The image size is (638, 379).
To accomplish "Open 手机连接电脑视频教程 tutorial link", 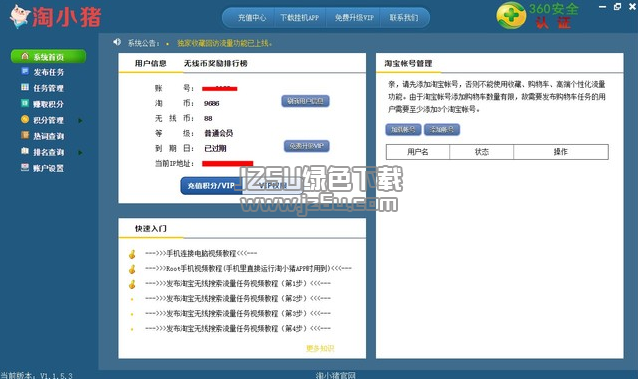I will coord(201,253).
